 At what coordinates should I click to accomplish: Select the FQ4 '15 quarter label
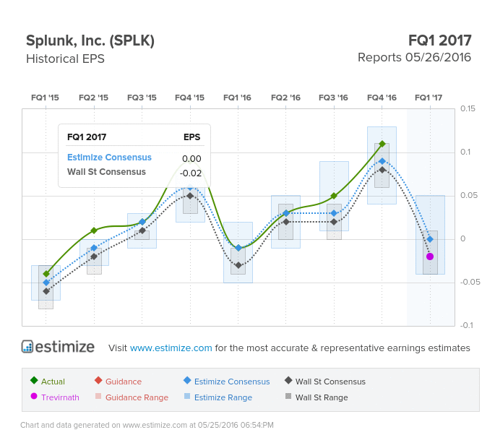(x=190, y=98)
